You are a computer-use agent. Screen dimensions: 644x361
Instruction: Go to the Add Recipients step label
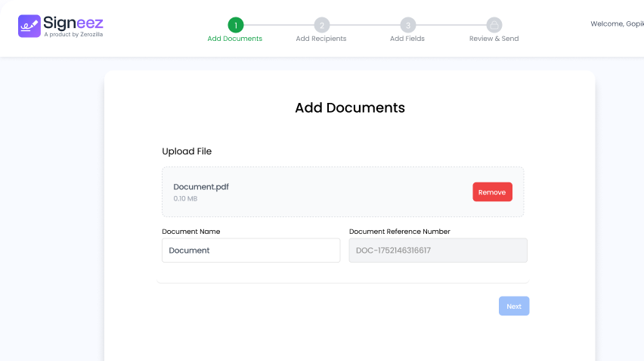tap(321, 39)
